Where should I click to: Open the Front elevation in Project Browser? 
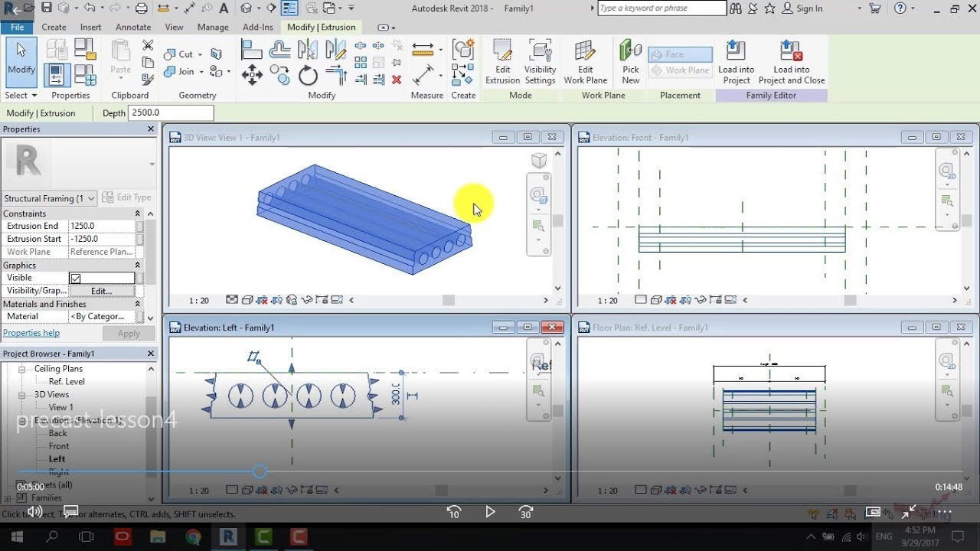(59, 446)
